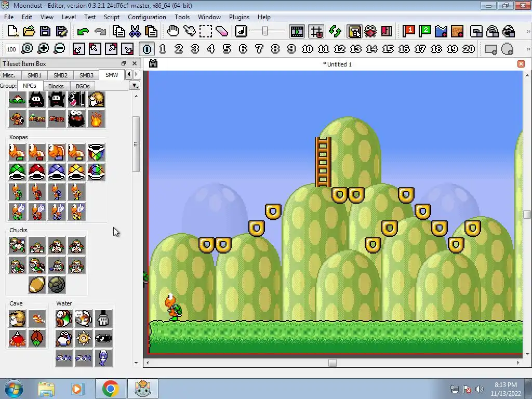Click the add quicksand zone icon
The image size is (532, 399).
457,31
